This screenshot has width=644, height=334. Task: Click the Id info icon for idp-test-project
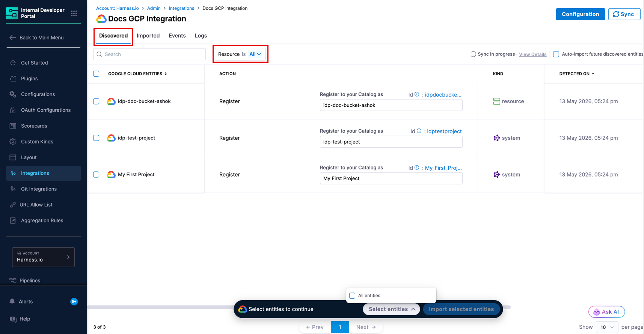[x=419, y=131]
